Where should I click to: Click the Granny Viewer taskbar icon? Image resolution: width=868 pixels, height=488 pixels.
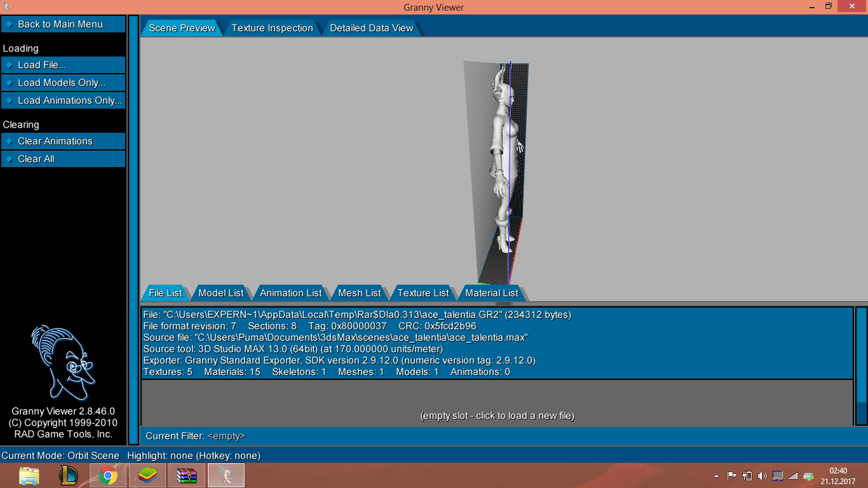(x=226, y=475)
